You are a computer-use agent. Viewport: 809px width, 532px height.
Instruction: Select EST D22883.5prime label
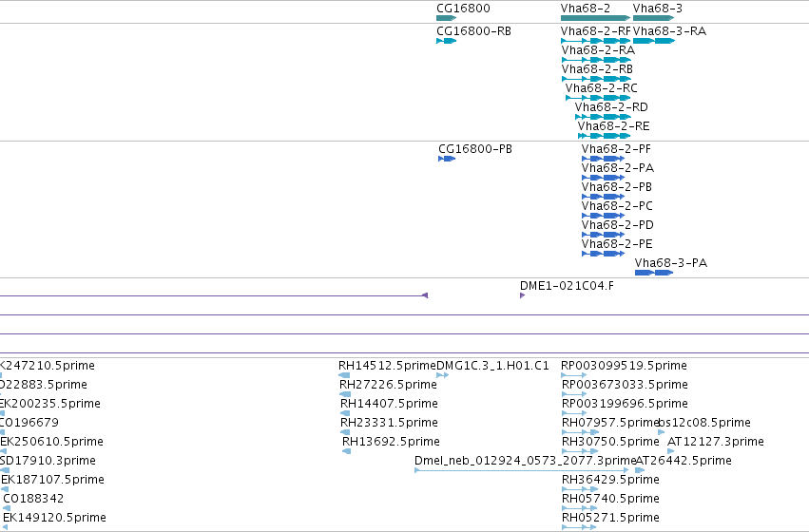[44, 385]
